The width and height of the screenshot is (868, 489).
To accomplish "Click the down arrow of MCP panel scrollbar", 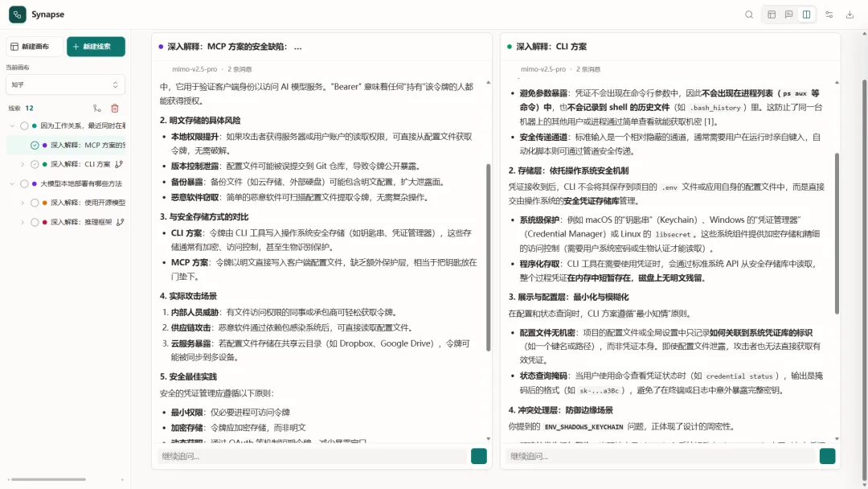I will (489, 438).
